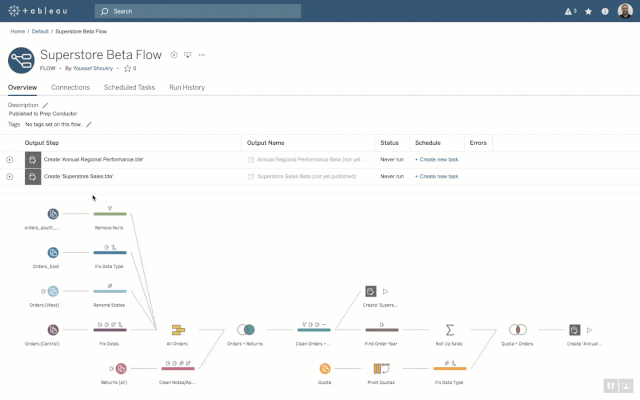Viewport: 640px width, 400px height.
Task: Click Output Name column header
Action: pos(265,143)
